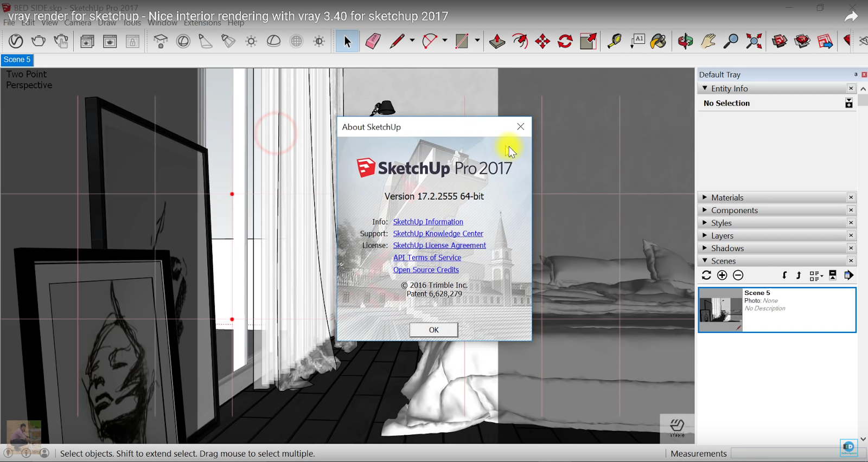The width and height of the screenshot is (868, 462).
Task: Choose the Arc drawing tool
Action: pyautogui.click(x=430, y=41)
